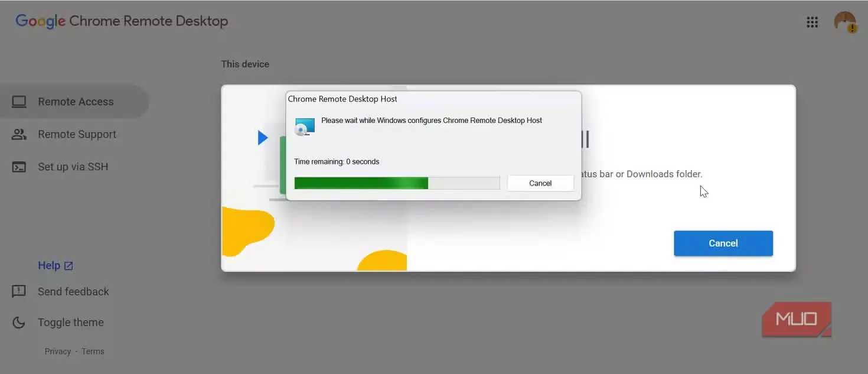Open Set up via SSH

point(73,167)
